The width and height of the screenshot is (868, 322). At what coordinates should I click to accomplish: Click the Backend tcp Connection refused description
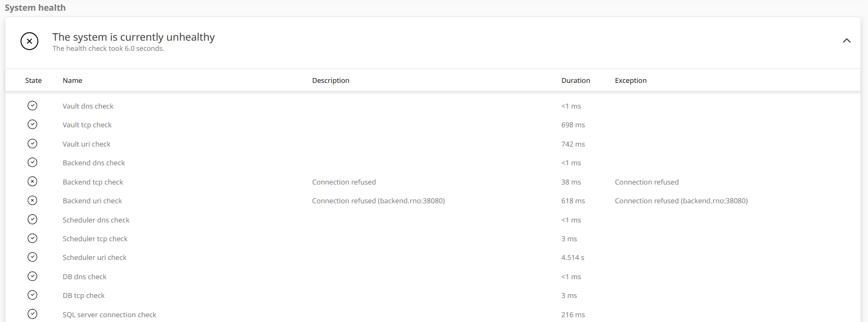pyautogui.click(x=344, y=182)
